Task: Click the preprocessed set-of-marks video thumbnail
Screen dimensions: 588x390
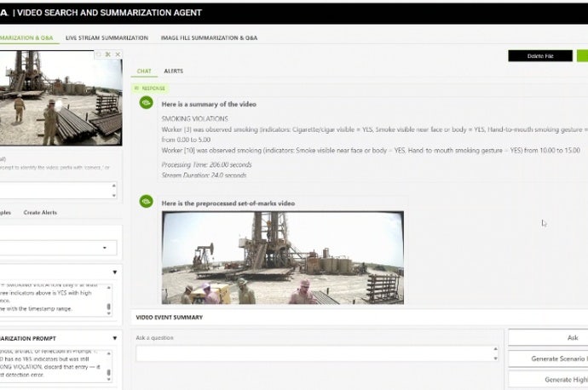Action: click(283, 257)
